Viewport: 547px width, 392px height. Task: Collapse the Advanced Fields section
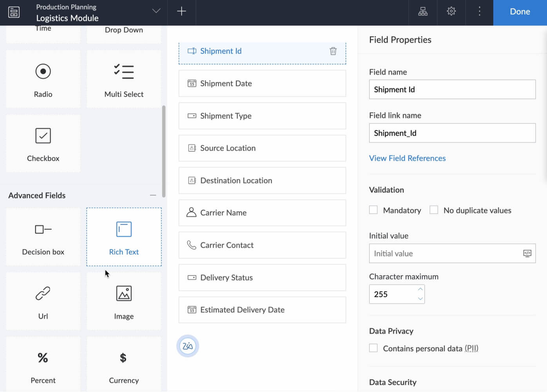pyautogui.click(x=153, y=195)
